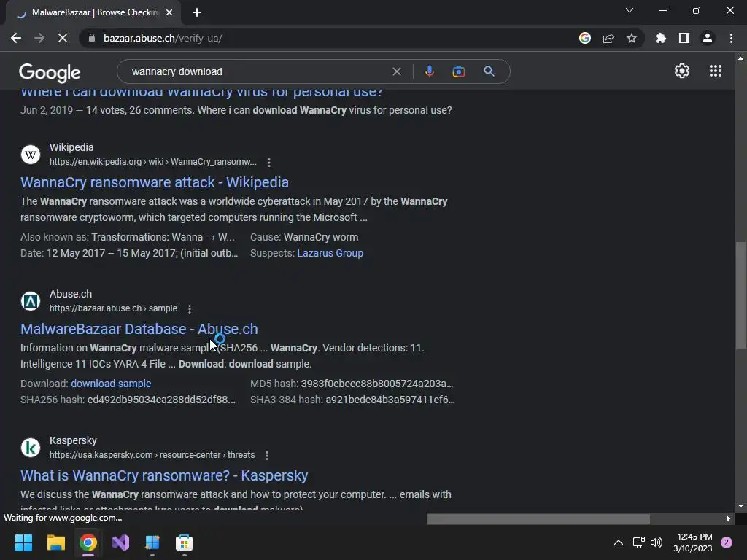Click the Google icon in address bar

585,38
